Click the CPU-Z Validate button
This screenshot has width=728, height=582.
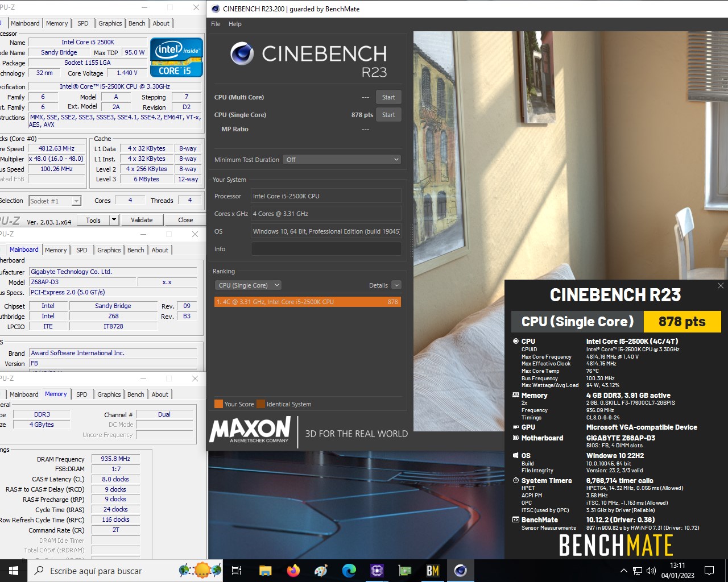click(142, 220)
